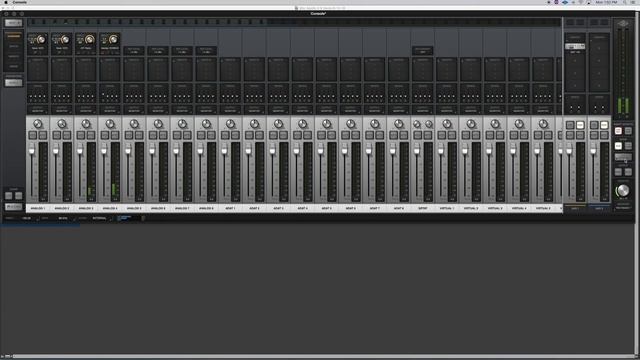
Task: Turn the pan knob on VIRTUAL 2
Action: tap(471, 124)
